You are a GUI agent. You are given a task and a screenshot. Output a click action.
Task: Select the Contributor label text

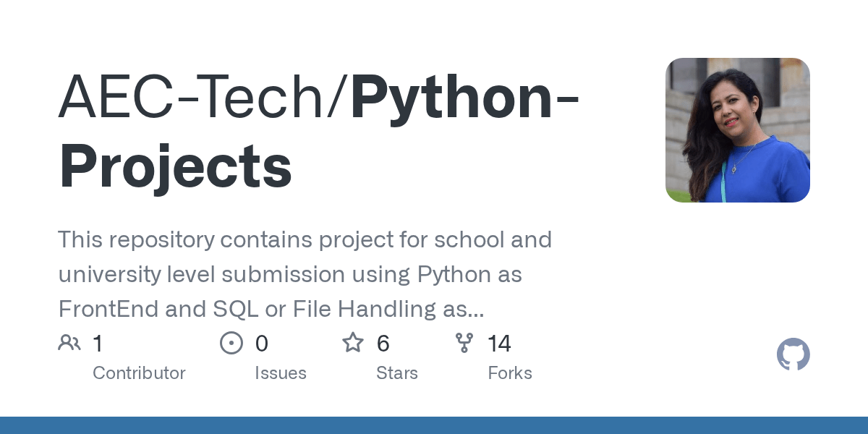[139, 373]
